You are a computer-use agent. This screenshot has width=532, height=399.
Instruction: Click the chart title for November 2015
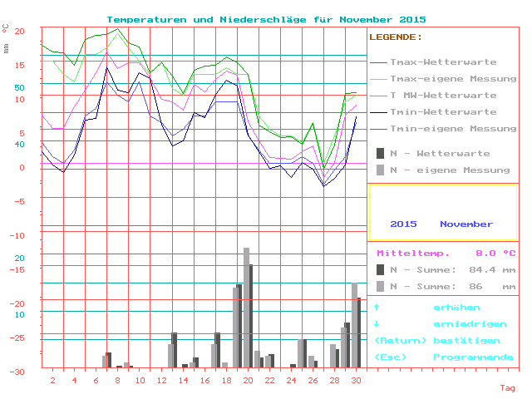(266, 19)
